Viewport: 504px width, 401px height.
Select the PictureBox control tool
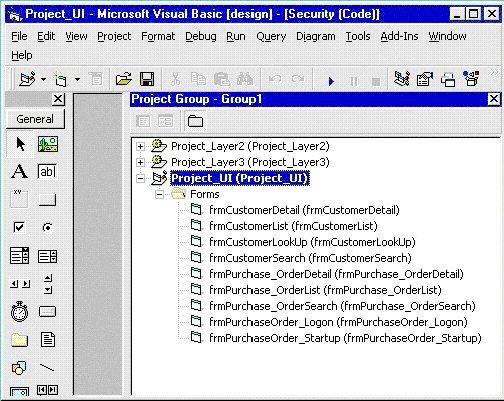click(x=48, y=144)
